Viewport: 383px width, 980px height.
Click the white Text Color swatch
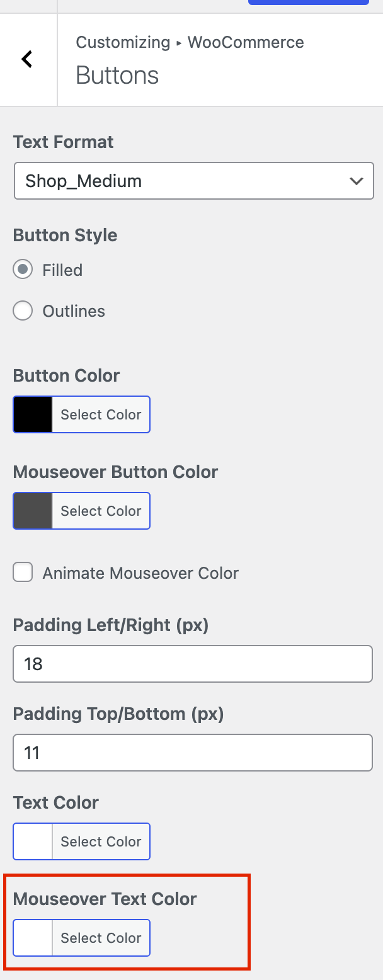(33, 841)
